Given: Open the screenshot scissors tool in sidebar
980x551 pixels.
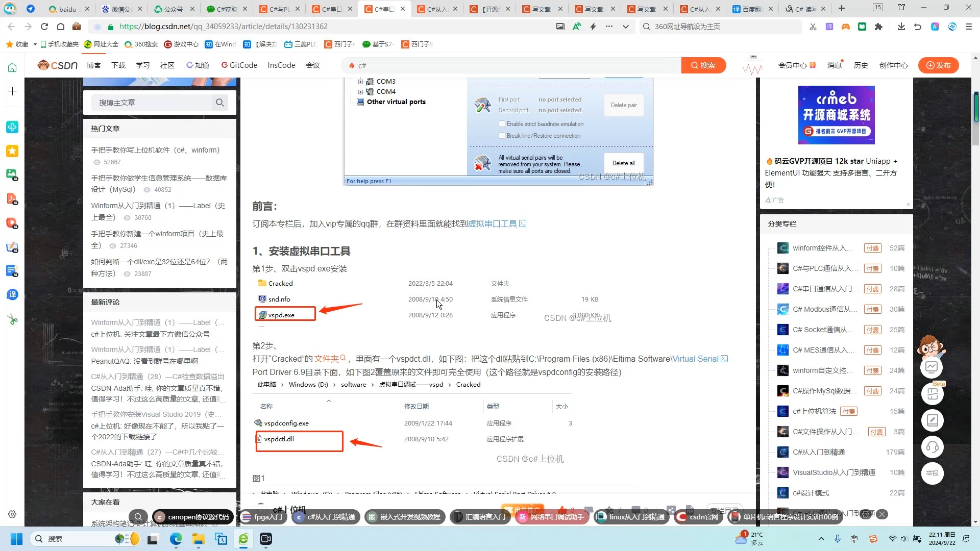Looking at the screenshot, I should pyautogui.click(x=12, y=318).
